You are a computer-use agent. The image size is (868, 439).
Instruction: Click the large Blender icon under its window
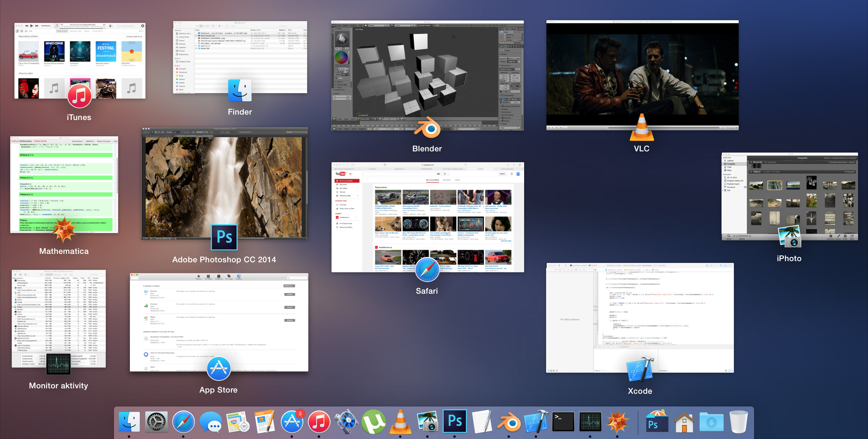[x=427, y=127]
